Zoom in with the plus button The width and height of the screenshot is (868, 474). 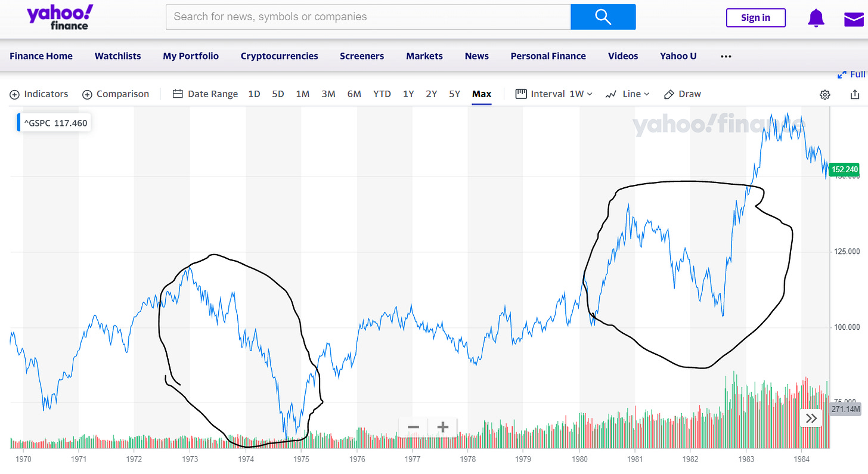pyautogui.click(x=442, y=427)
